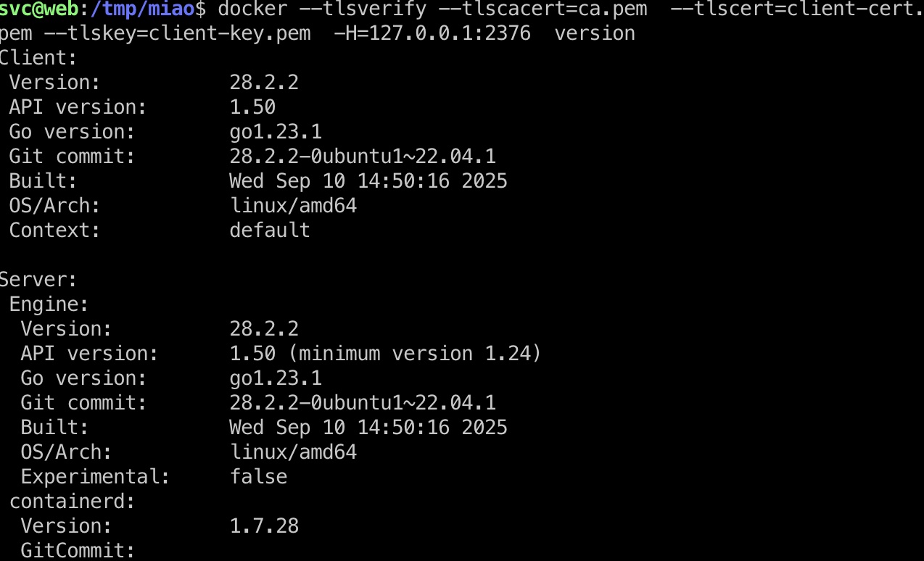
Task: Click the Client Go version go1.23.1
Action: (276, 133)
